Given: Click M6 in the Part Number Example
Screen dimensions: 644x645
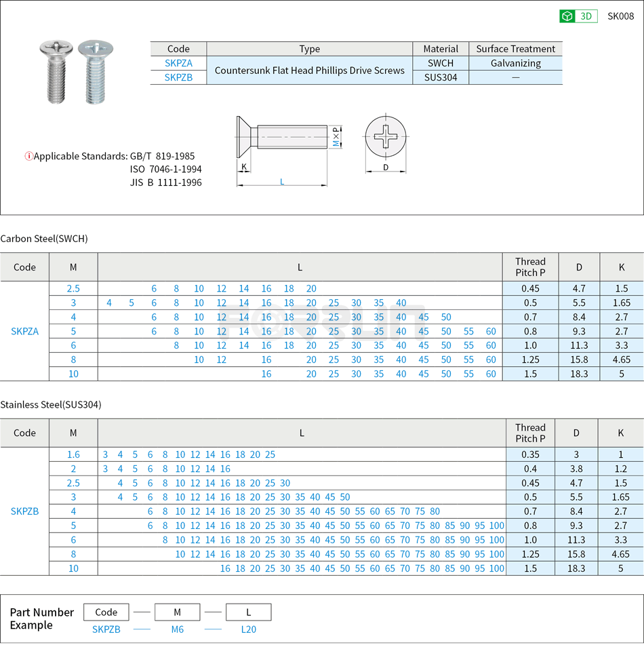Looking at the screenshot, I should tap(178, 629).
